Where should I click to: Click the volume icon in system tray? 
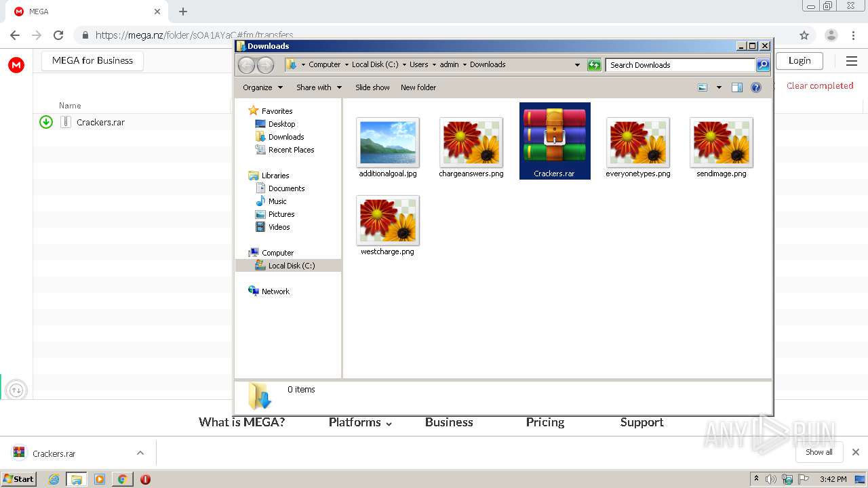point(771,479)
